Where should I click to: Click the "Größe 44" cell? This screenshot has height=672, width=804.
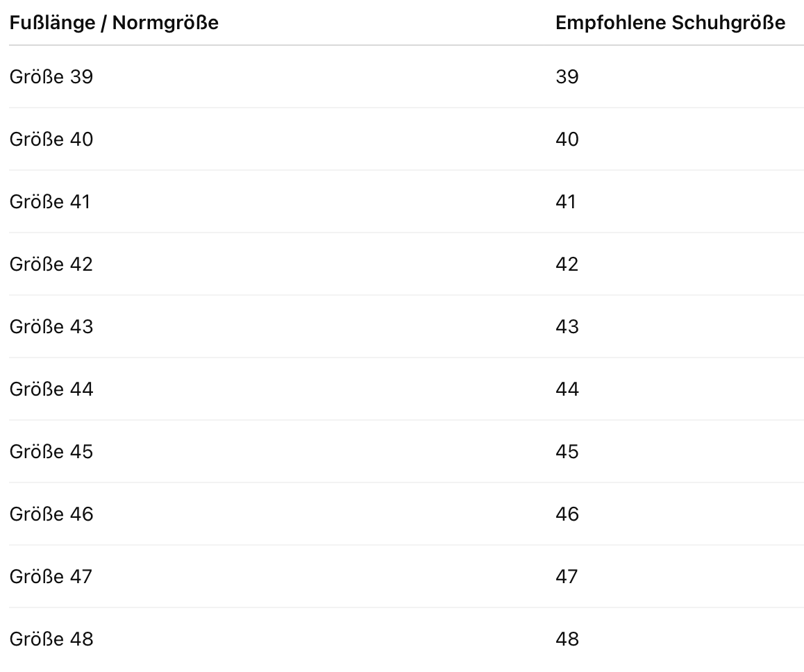pos(51,389)
